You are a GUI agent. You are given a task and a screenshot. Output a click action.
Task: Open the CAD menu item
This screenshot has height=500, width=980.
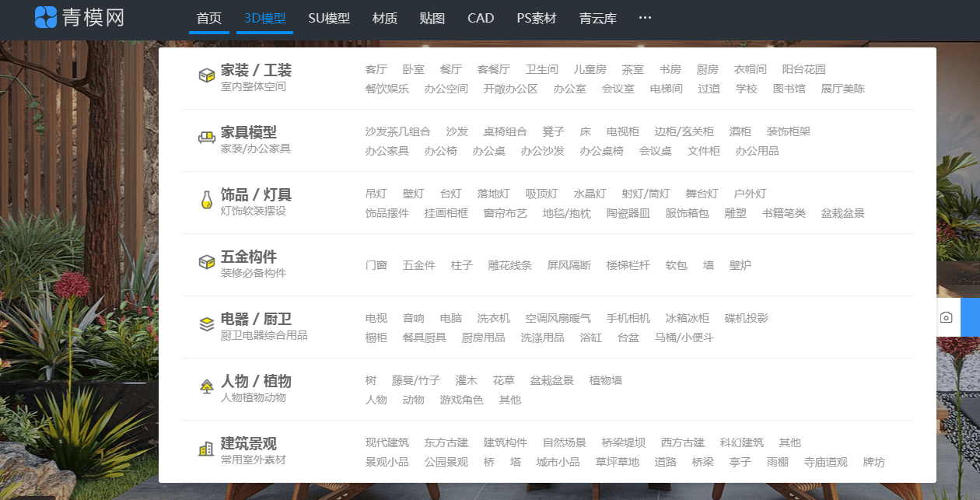point(480,19)
